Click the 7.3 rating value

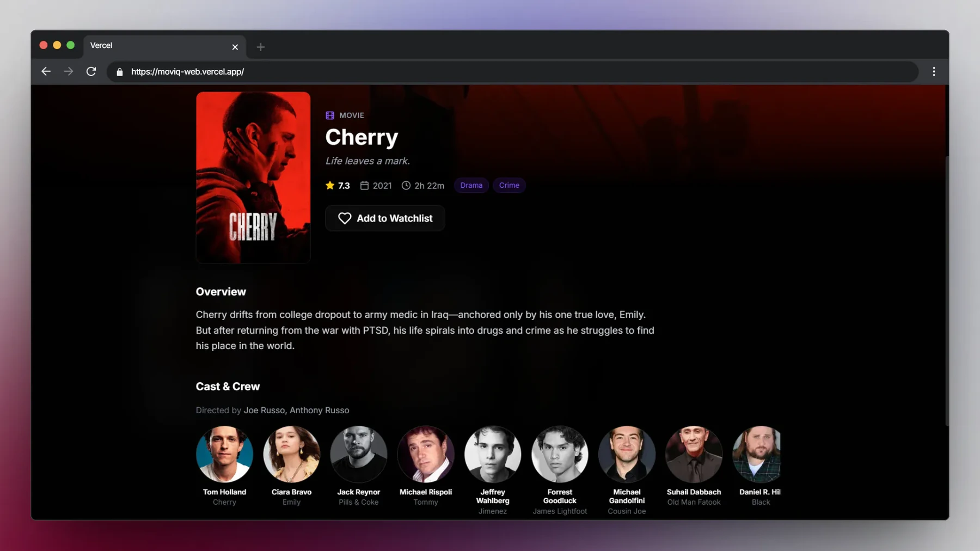point(344,186)
